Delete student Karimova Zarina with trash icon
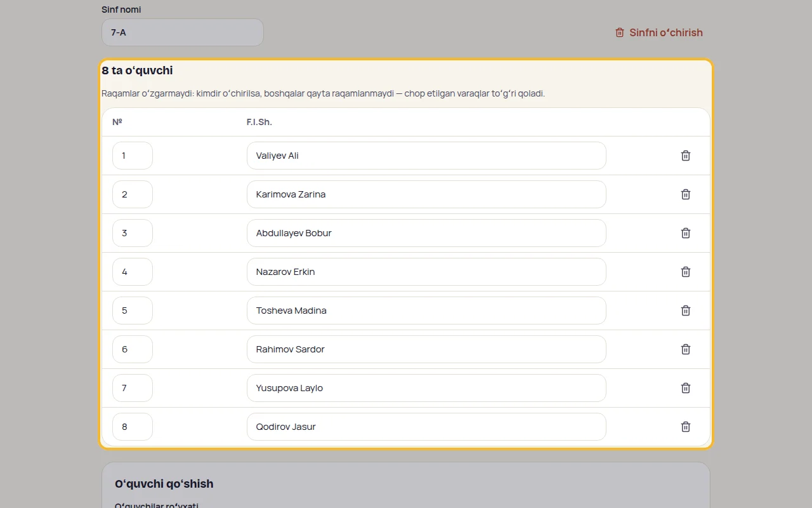The width and height of the screenshot is (812, 508). [686, 194]
